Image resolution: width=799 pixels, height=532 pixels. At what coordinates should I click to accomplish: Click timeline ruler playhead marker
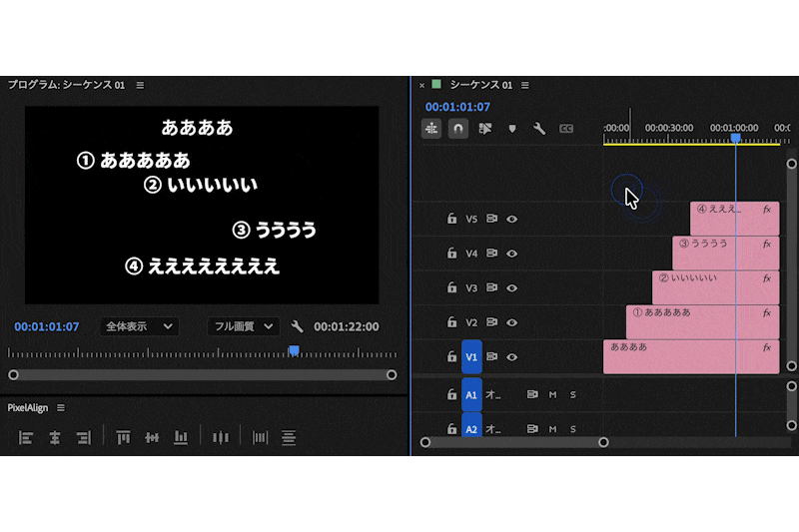click(x=735, y=138)
